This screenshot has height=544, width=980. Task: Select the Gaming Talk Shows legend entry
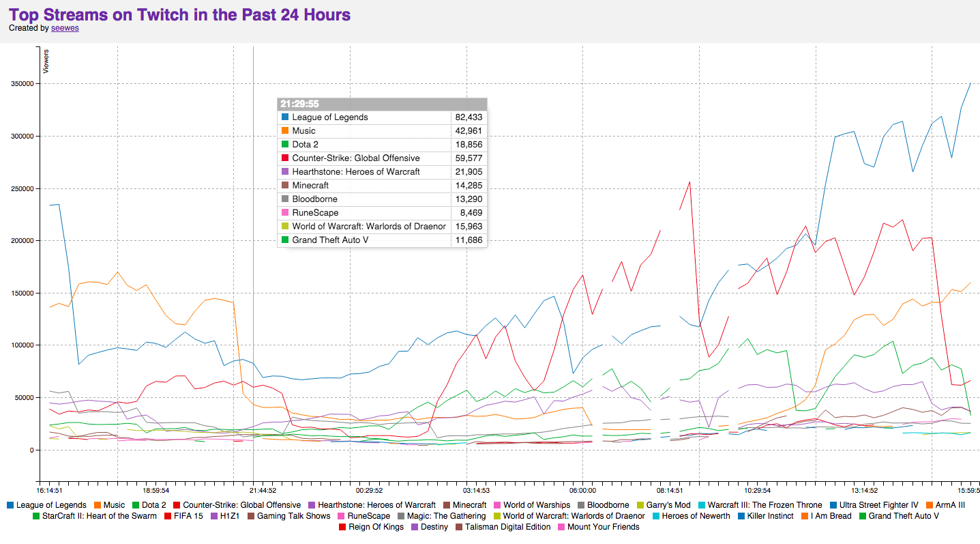click(288, 516)
